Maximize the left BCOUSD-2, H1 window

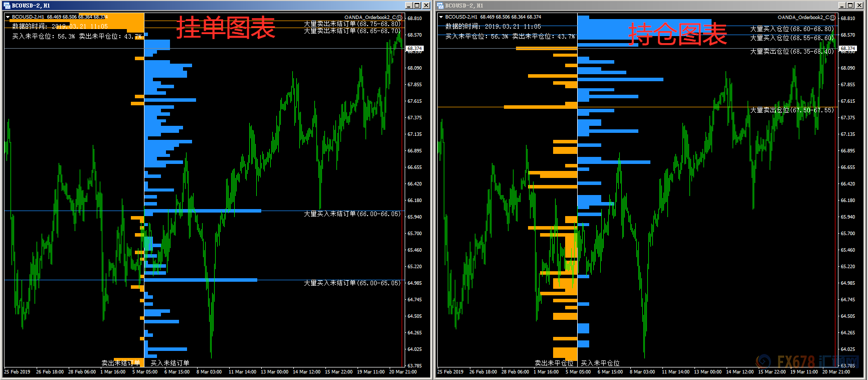point(417,6)
